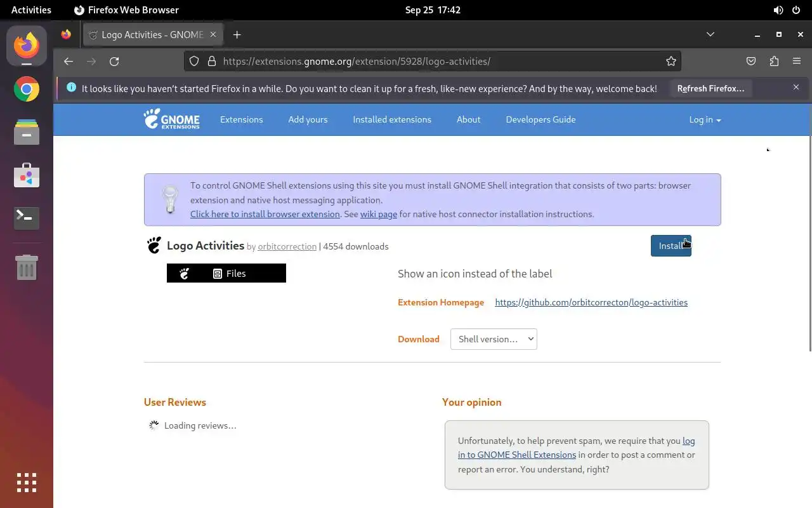812x508 pixels.
Task: Open the Activities overview
Action: 31,10
